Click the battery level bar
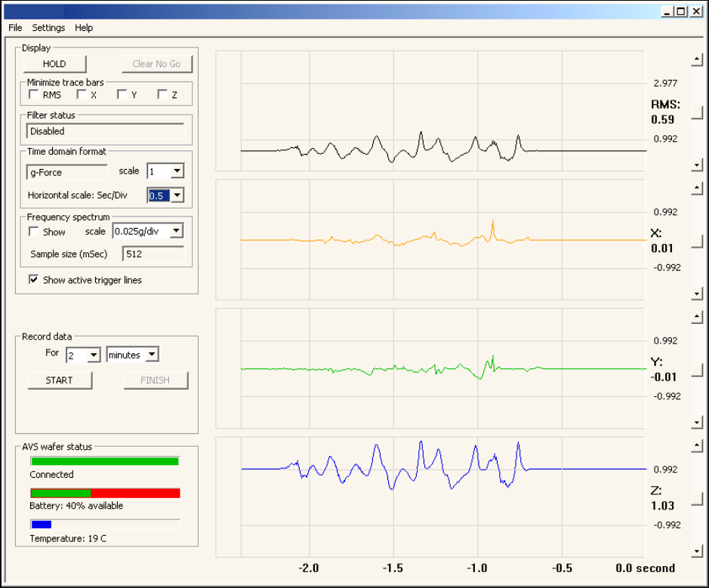 point(105,493)
